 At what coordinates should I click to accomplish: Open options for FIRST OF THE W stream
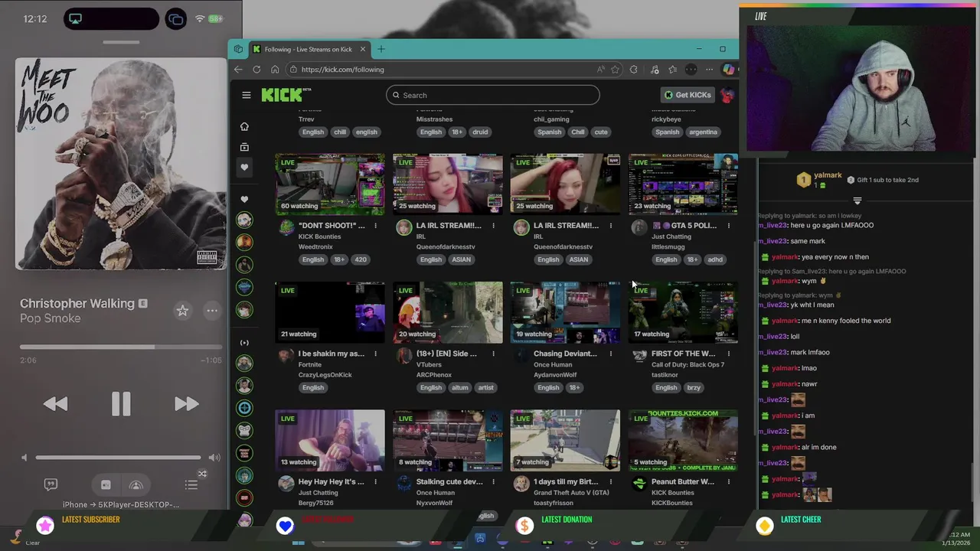tap(728, 354)
